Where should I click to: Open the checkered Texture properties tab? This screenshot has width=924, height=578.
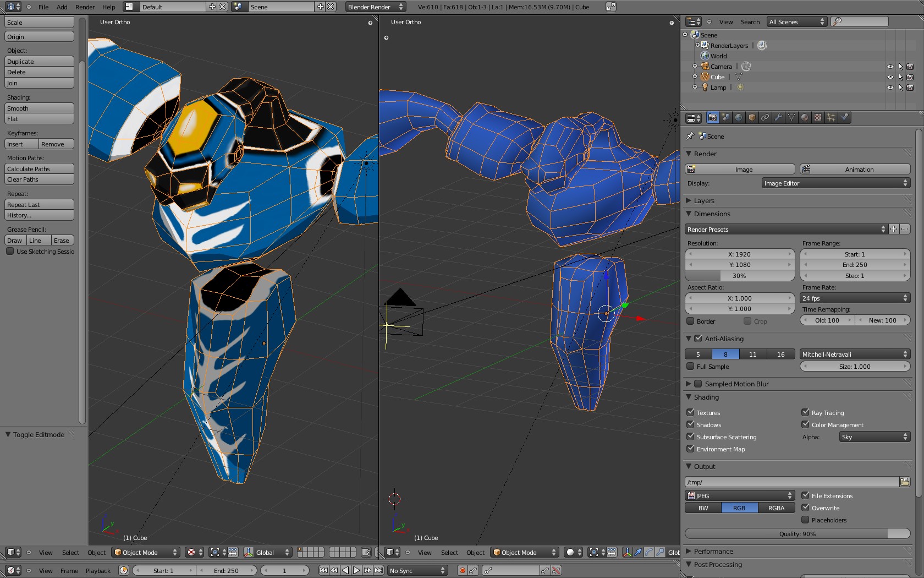tap(818, 117)
